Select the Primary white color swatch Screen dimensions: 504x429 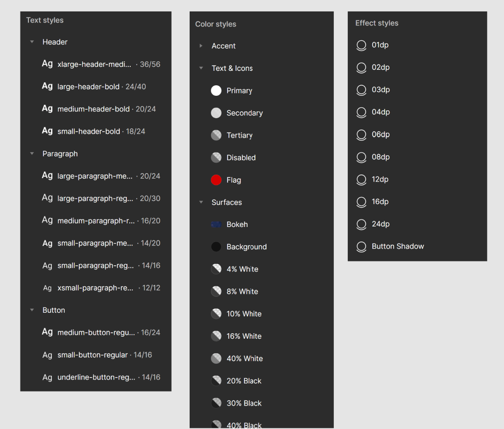(x=216, y=91)
